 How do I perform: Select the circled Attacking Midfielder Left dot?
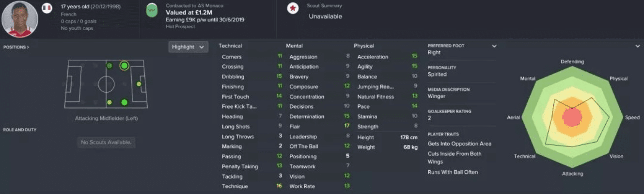[x=124, y=65]
